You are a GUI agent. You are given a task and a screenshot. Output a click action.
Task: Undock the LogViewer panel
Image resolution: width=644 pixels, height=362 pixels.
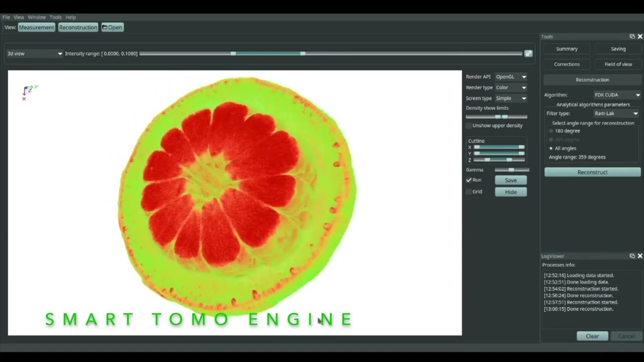[632, 256]
